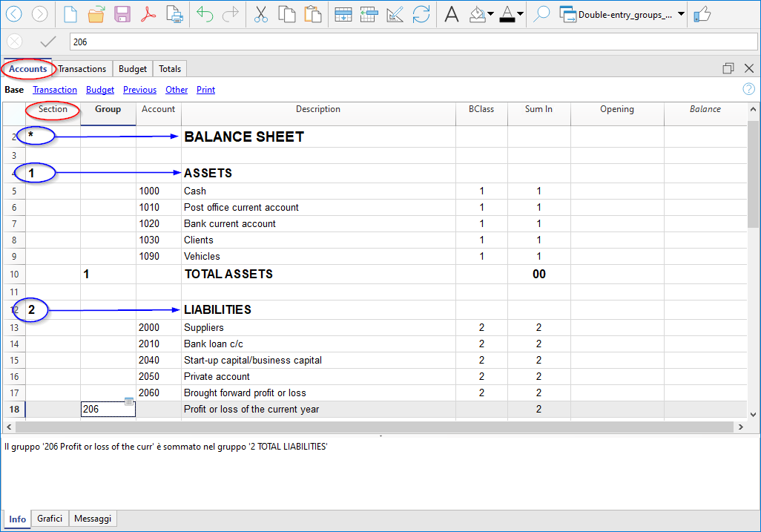Open the Grafici tab at the bottom

(50, 519)
